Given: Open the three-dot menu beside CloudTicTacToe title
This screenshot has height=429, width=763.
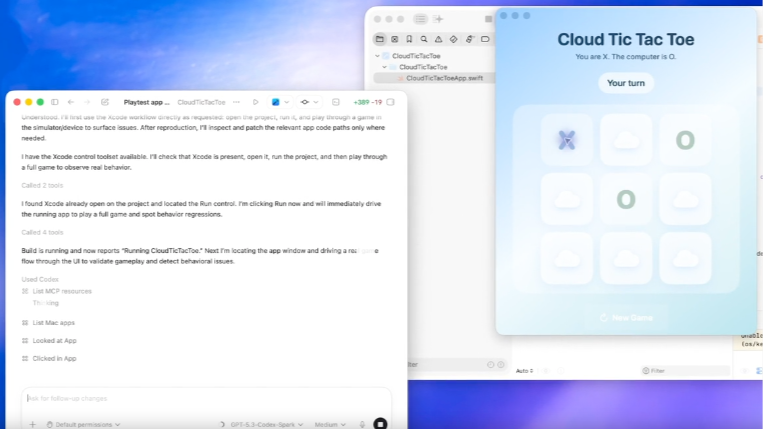Looking at the screenshot, I should 236,102.
